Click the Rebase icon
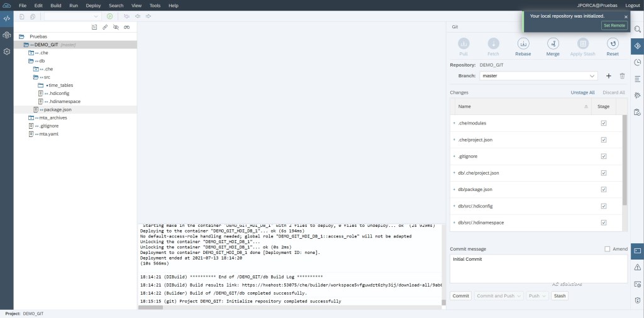 [x=523, y=44]
